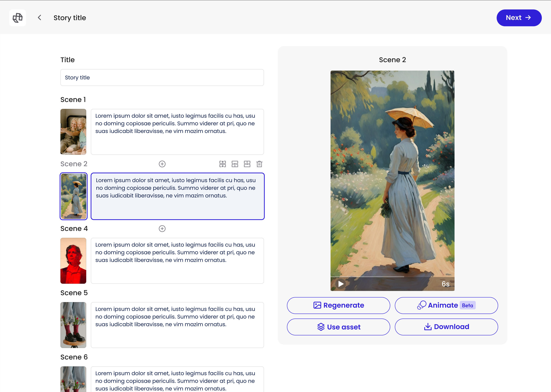This screenshot has height=392, width=551.
Task: Select the Scene 2 thumbnail of woman with parasol
Action: (x=73, y=196)
